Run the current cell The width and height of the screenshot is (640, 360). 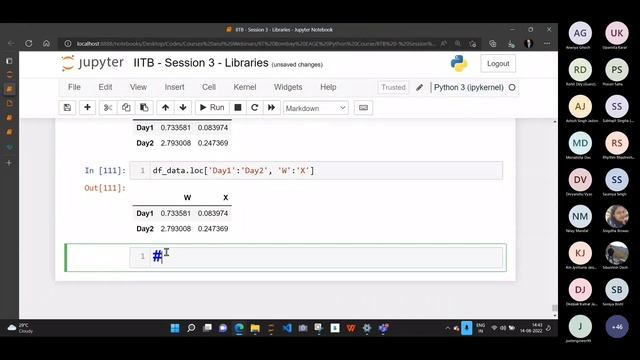[212, 108]
